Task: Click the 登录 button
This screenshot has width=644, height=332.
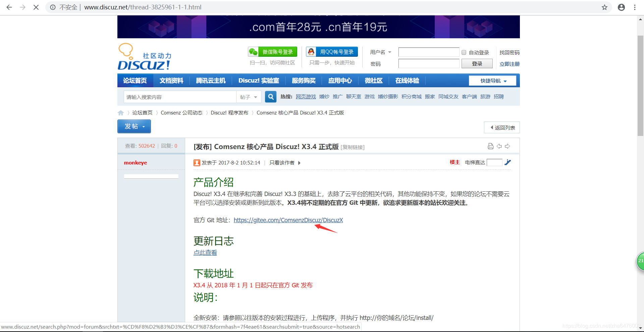Action: 477,63
